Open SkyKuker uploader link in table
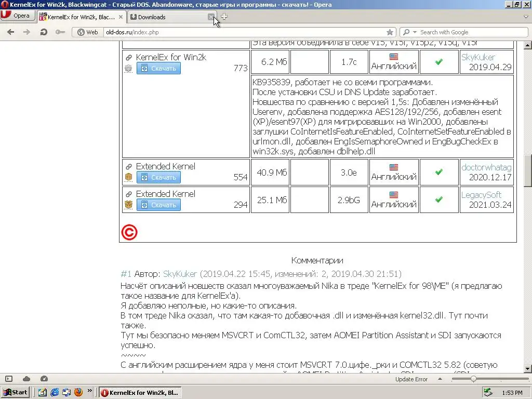Image resolution: width=532 pixels, height=399 pixels. [478, 57]
